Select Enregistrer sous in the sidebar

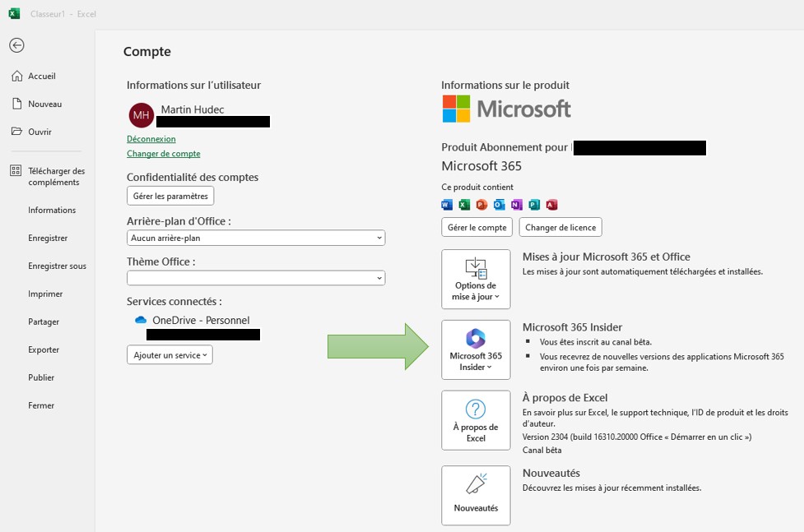(57, 266)
